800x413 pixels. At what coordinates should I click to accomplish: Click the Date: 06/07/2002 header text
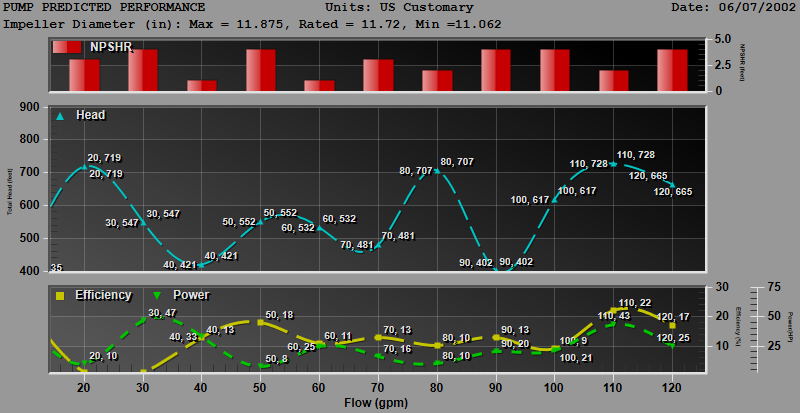point(732,8)
